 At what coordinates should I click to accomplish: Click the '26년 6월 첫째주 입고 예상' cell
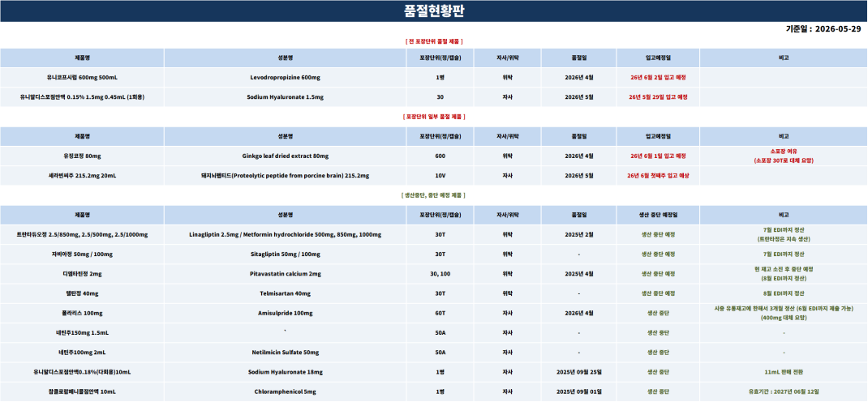[658, 176]
